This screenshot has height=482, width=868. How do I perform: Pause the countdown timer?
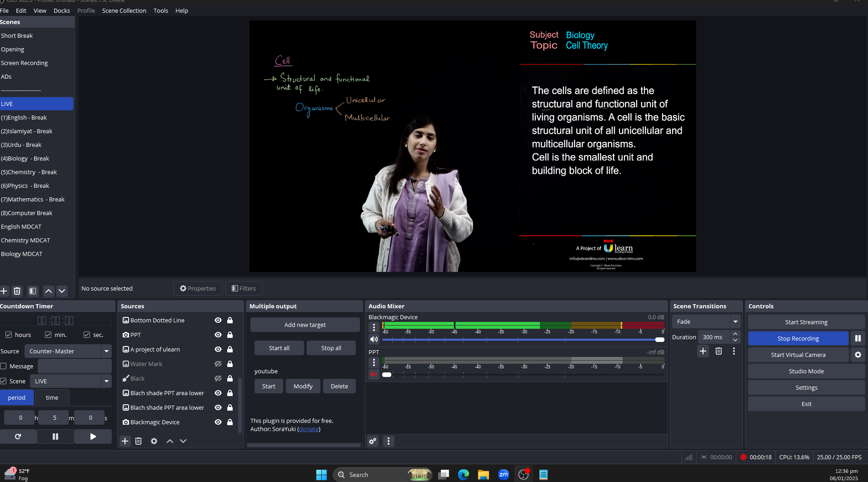coord(55,437)
